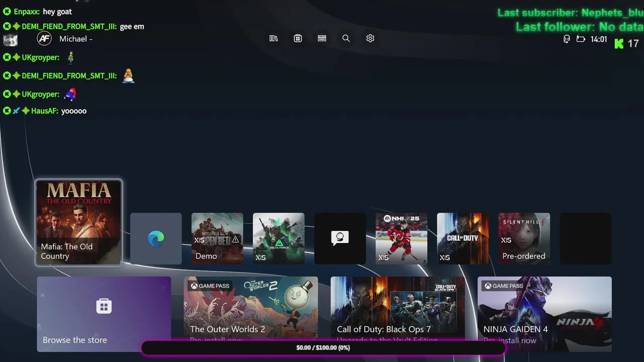Launch the NHL 25 tile
Image resolution: width=644 pixels, height=362 pixels.
click(401, 238)
